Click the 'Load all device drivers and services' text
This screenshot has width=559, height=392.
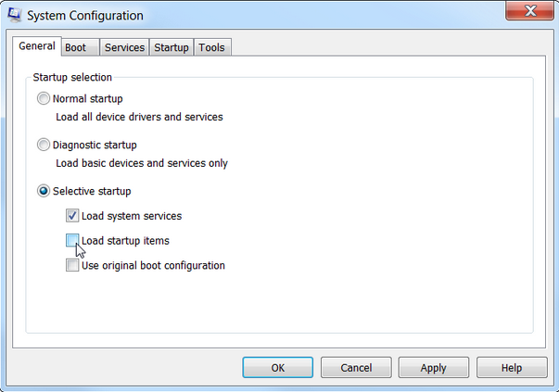coord(139,117)
